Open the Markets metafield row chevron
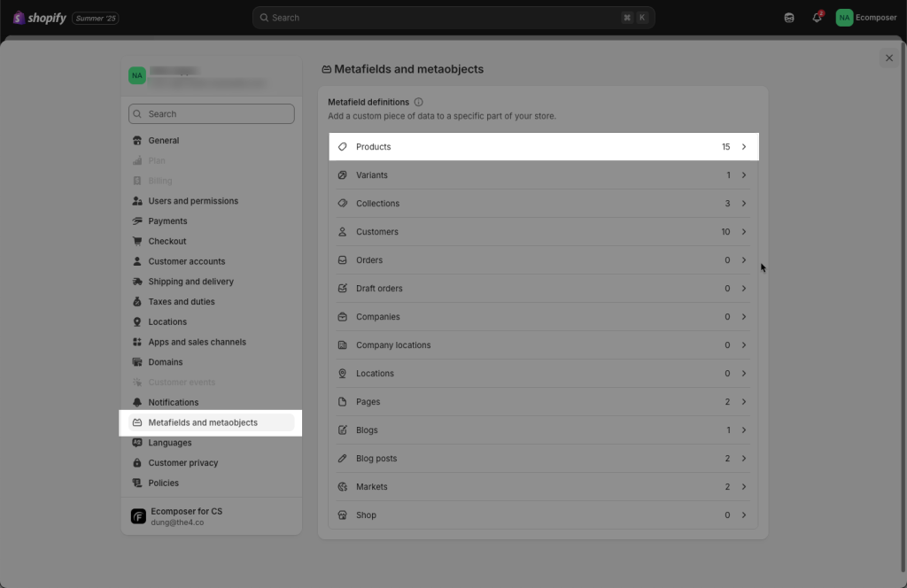This screenshot has height=588, width=907. point(744,487)
